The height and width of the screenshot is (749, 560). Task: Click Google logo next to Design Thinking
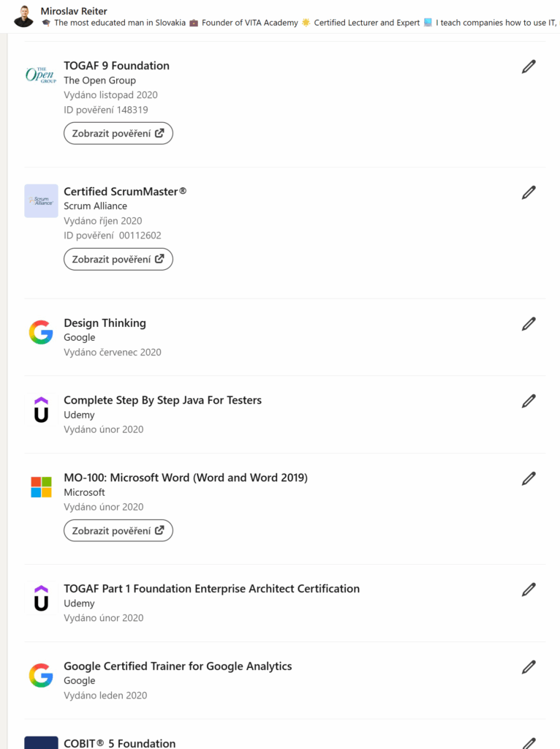click(41, 333)
